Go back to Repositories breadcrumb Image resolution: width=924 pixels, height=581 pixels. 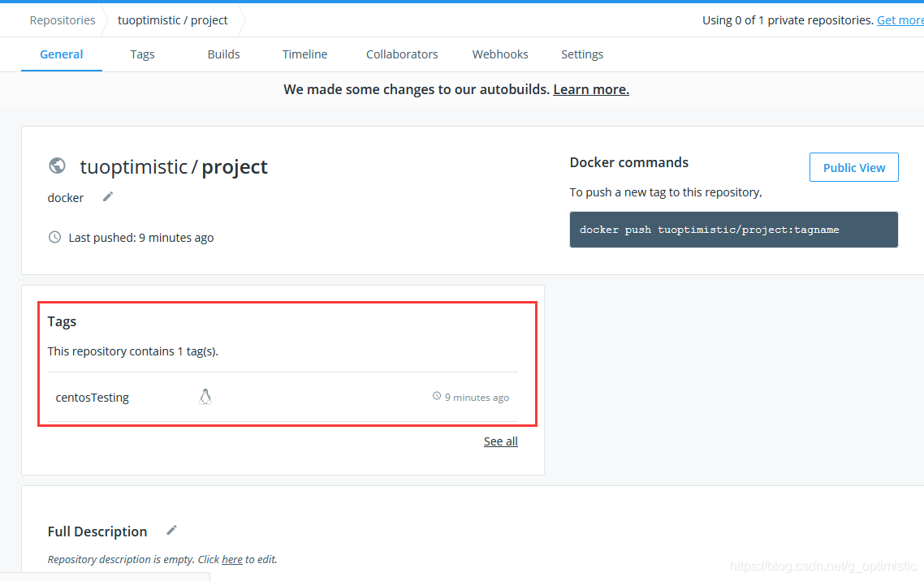pyautogui.click(x=63, y=20)
